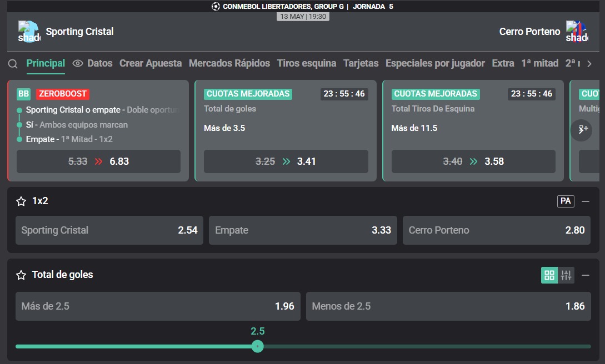Click the BB badge on boost card

point(23,94)
